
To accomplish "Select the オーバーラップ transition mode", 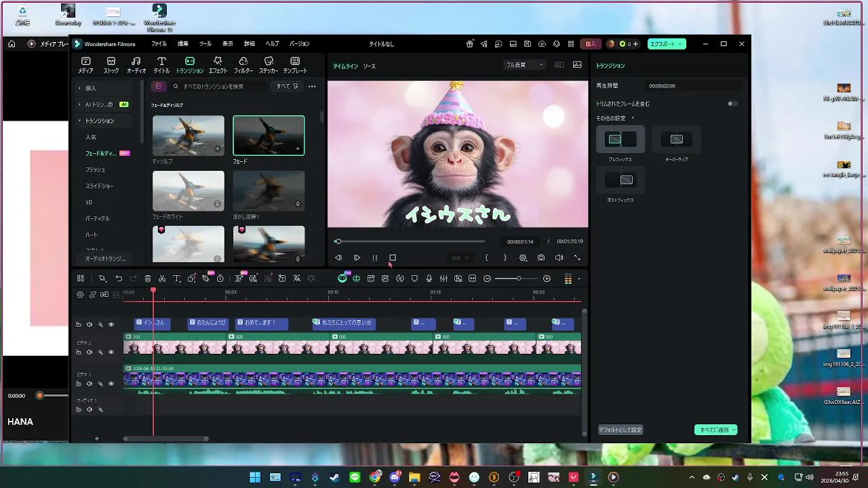I will (676, 139).
